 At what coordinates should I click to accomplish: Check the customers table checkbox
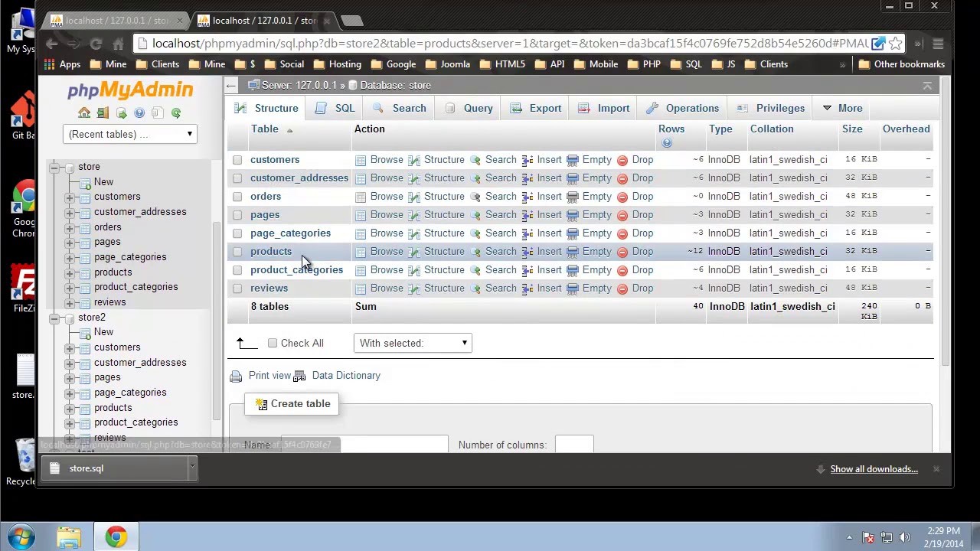237,160
